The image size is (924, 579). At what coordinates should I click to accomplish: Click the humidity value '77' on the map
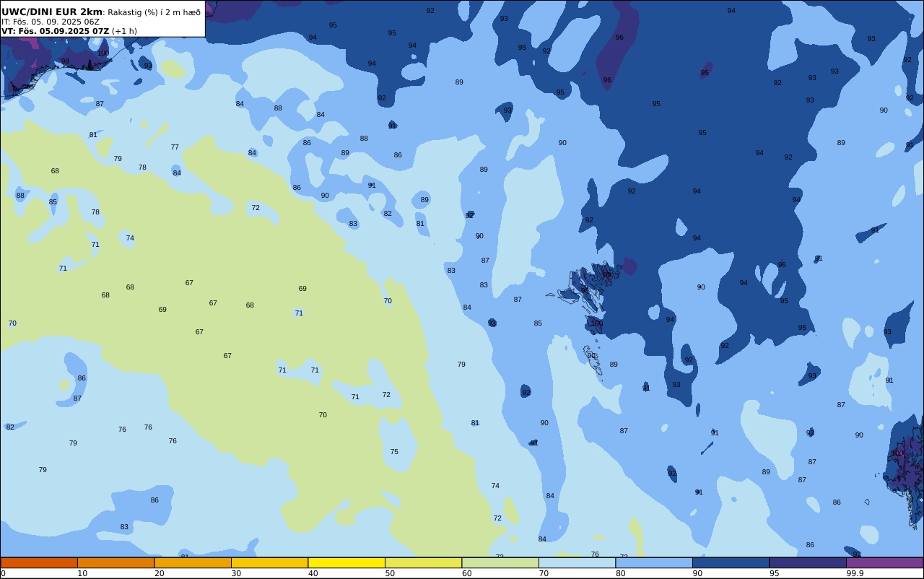[175, 147]
